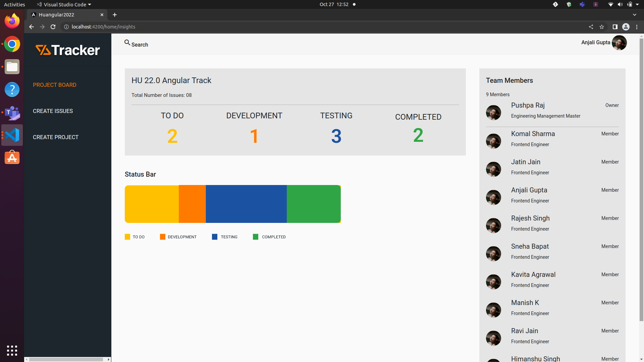
Task: Open the Search in the Tracker app
Action: [x=136, y=44]
